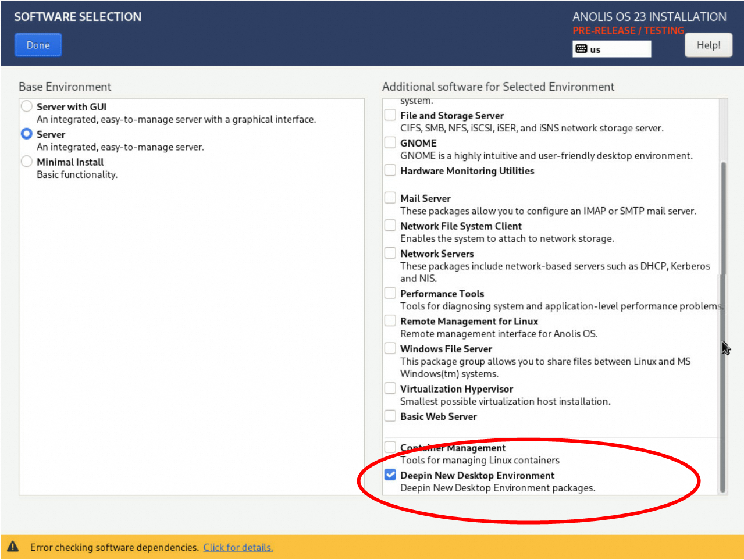Open the 'Click for details' link
The width and height of the screenshot is (744, 560).
pos(238,547)
